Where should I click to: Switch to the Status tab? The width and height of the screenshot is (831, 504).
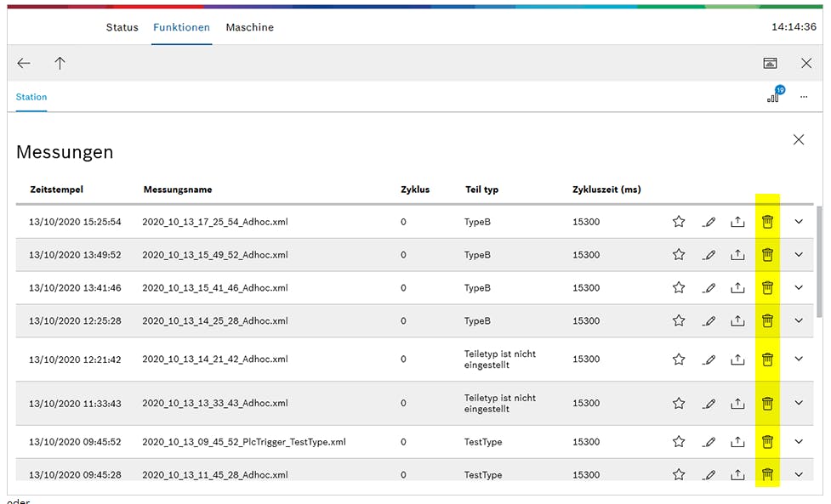(x=122, y=27)
